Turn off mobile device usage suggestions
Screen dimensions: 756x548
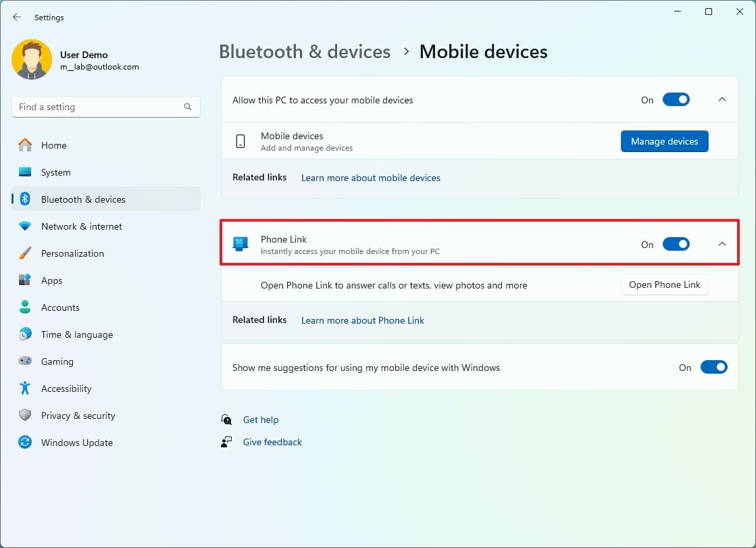[x=714, y=367]
